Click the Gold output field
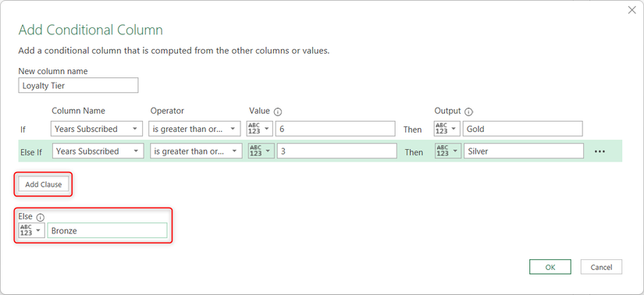Screen dimensions: 644x295 pos(522,129)
